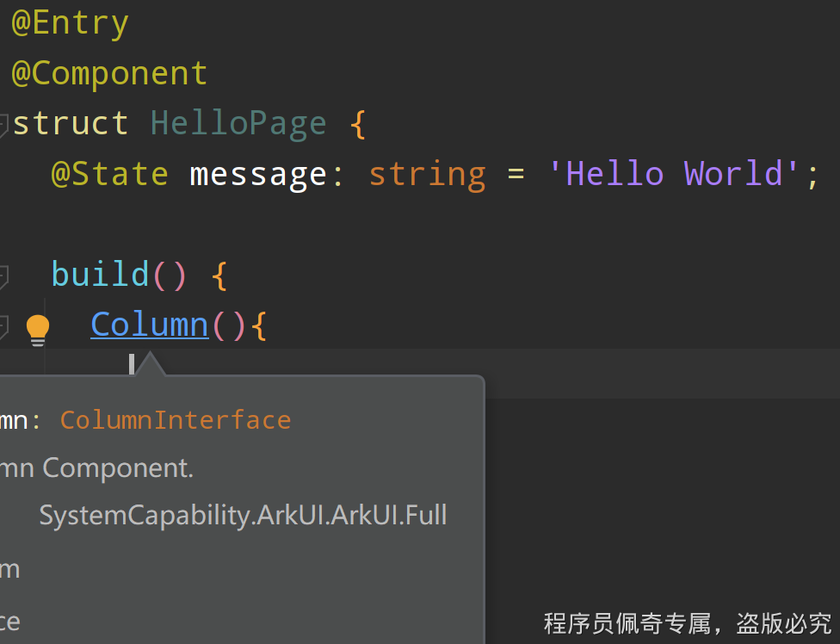Collapse the struct HelloPage code block
This screenshot has width=840, height=644.
[x=3, y=125]
